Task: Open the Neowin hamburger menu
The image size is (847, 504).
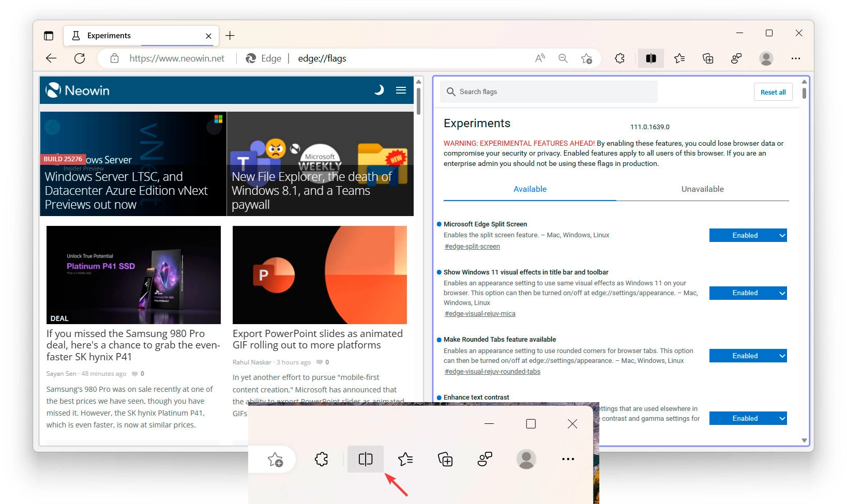Action: tap(401, 90)
